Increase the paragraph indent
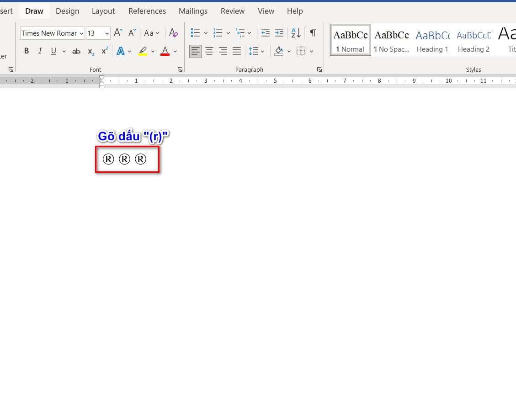Viewport: 516px width, 420px height. pos(279,33)
